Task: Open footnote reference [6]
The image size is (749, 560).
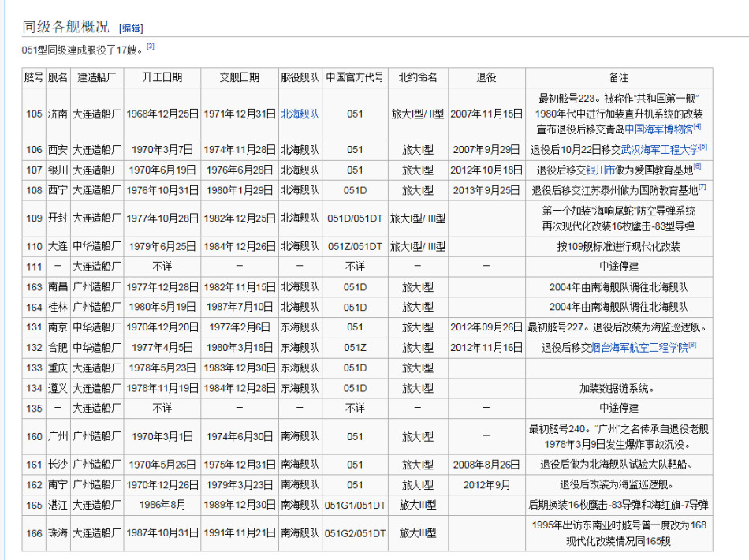Action: 697,168
